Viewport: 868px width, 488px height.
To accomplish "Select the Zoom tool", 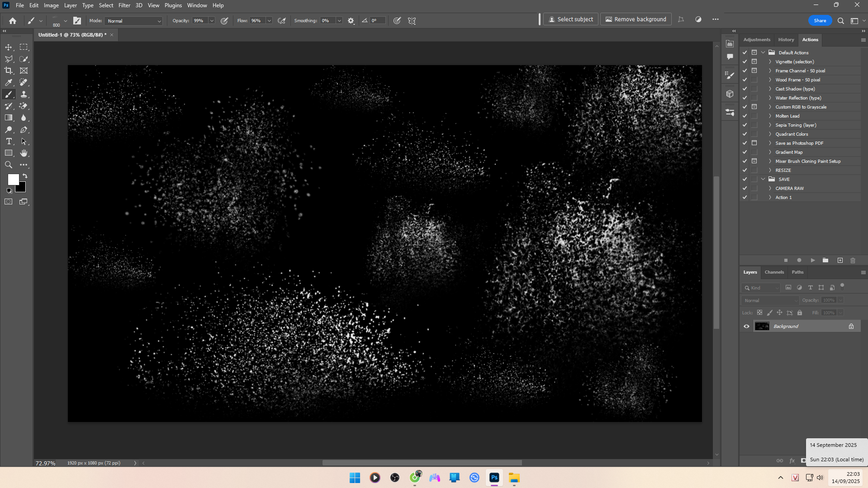I will 9,165.
